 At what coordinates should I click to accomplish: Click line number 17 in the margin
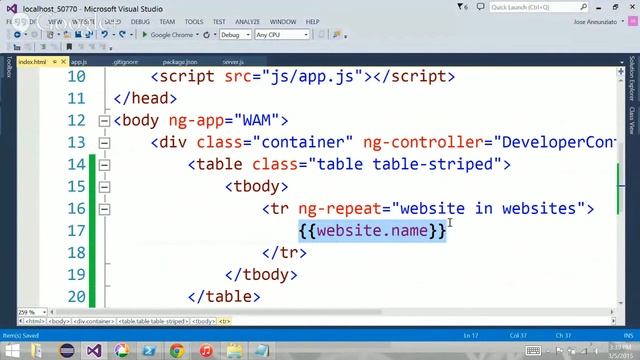76,231
